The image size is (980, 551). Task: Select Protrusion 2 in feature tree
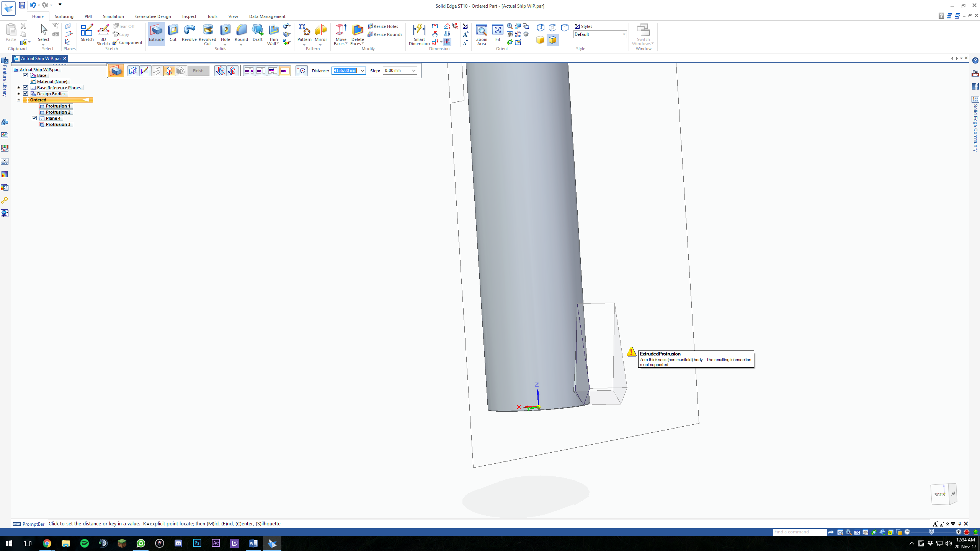[58, 112]
